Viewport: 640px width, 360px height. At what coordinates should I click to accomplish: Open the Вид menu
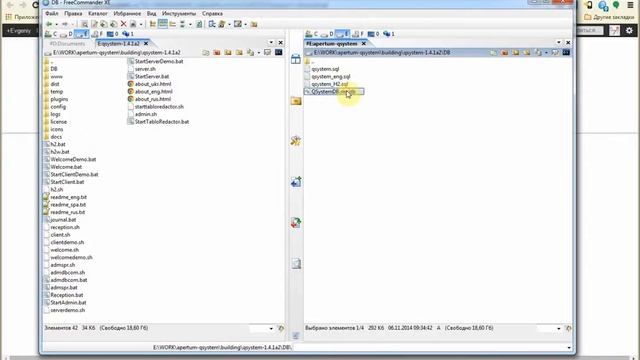(151, 13)
